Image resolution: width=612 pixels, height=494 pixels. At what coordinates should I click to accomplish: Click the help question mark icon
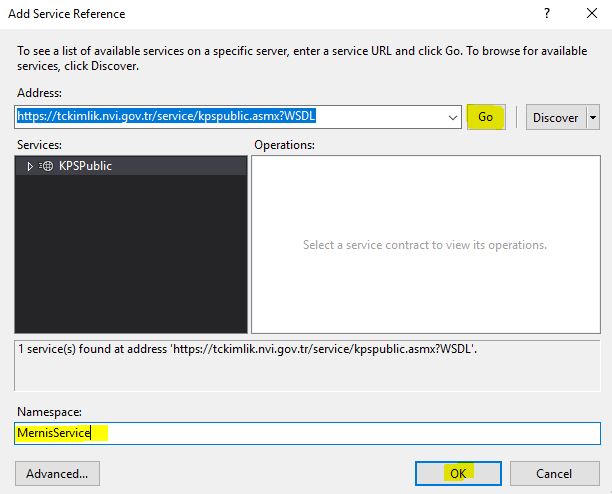tap(547, 14)
